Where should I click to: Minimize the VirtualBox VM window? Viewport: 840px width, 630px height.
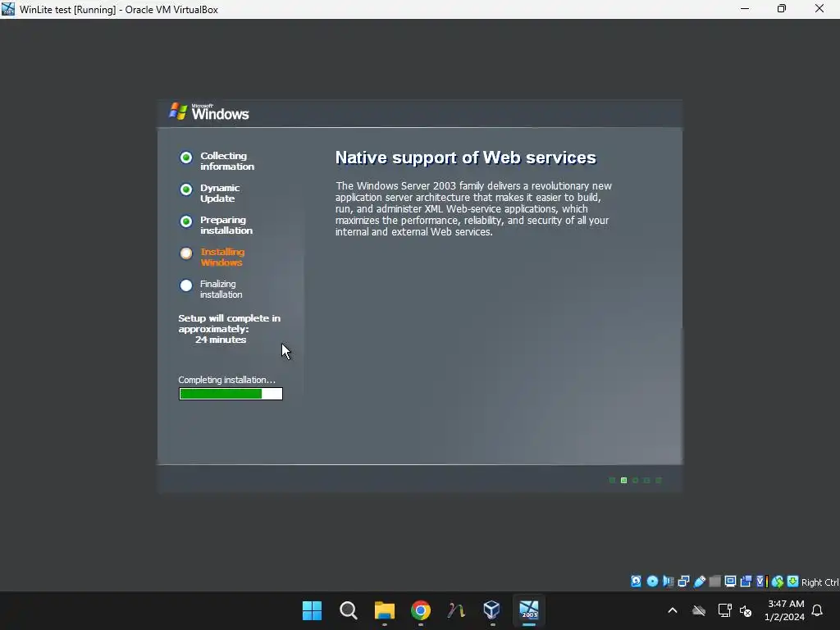pyautogui.click(x=745, y=9)
